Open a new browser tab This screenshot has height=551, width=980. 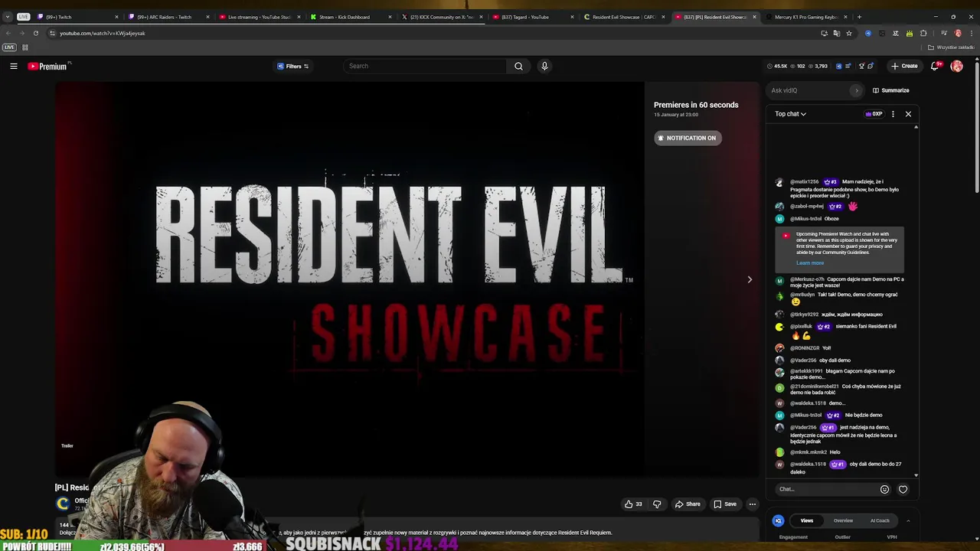(x=859, y=17)
